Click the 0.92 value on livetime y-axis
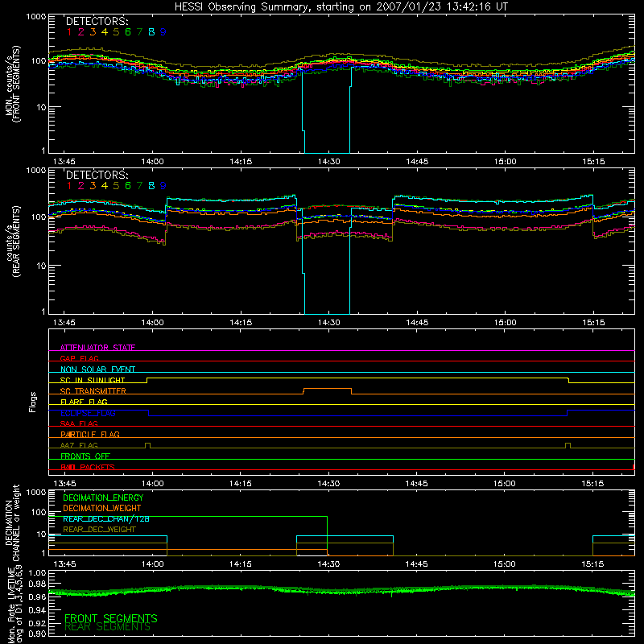Viewport: 644px width, 644px height. [x=37, y=622]
